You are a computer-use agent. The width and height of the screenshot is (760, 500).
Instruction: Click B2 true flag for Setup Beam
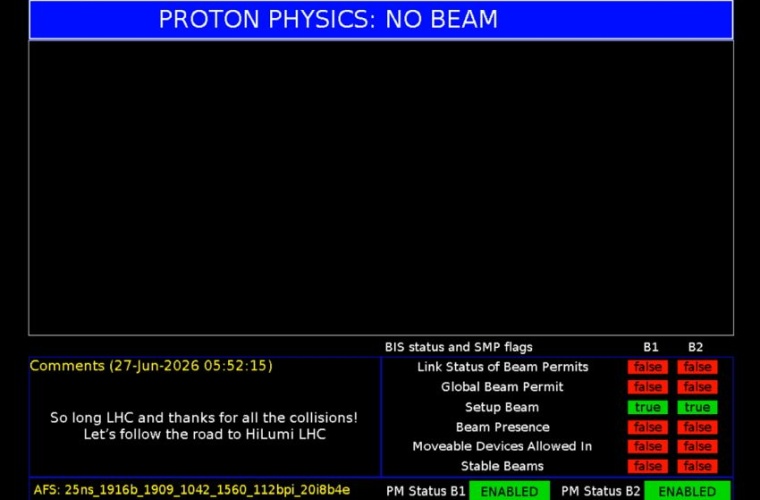pyautogui.click(x=697, y=407)
